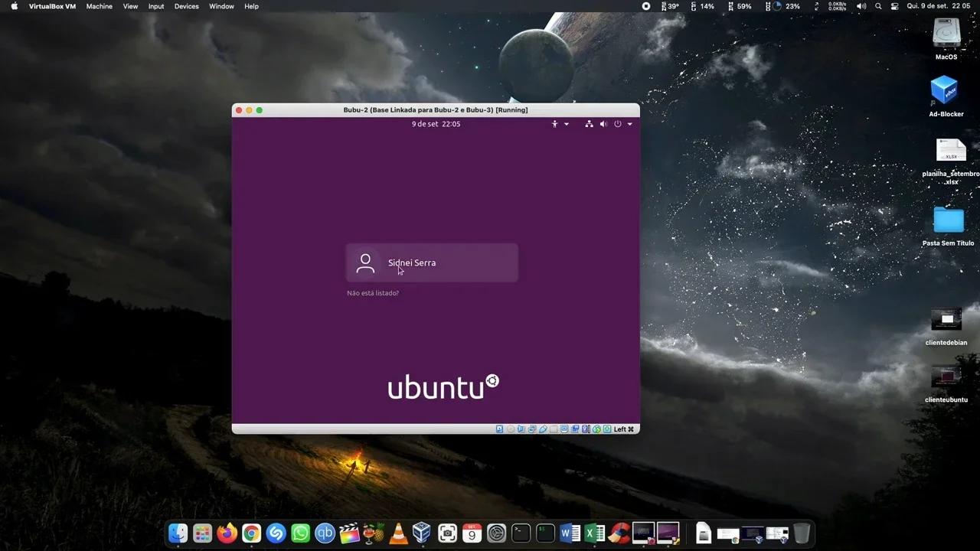Click VirtualBox mouse integration indicator

pos(596,429)
